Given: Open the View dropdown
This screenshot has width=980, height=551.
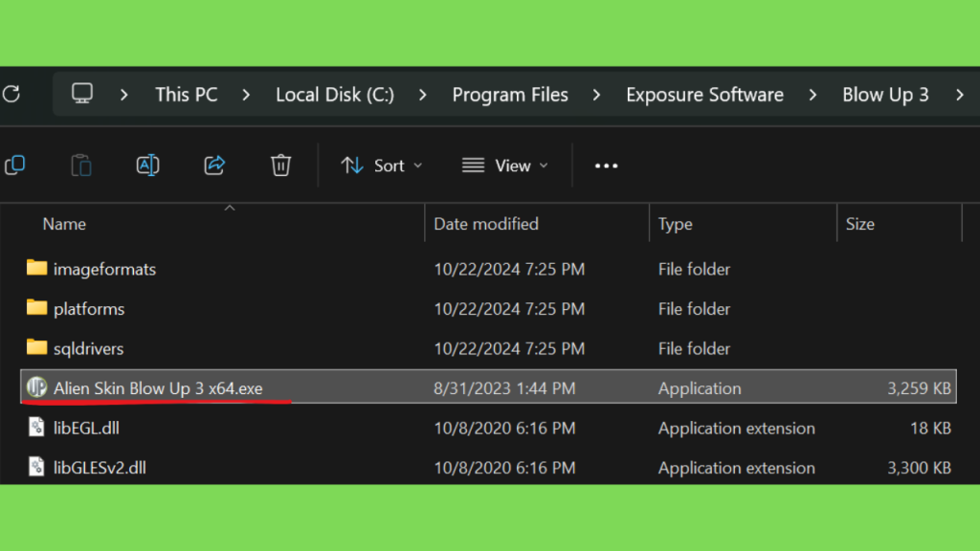Looking at the screenshot, I should coord(505,165).
